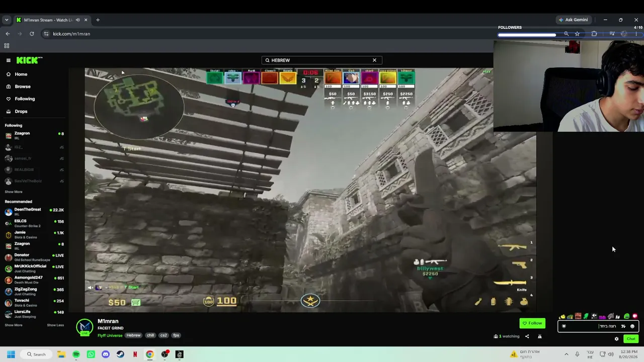Open chat settings gear
This screenshot has height=362, width=644.
pos(616,339)
